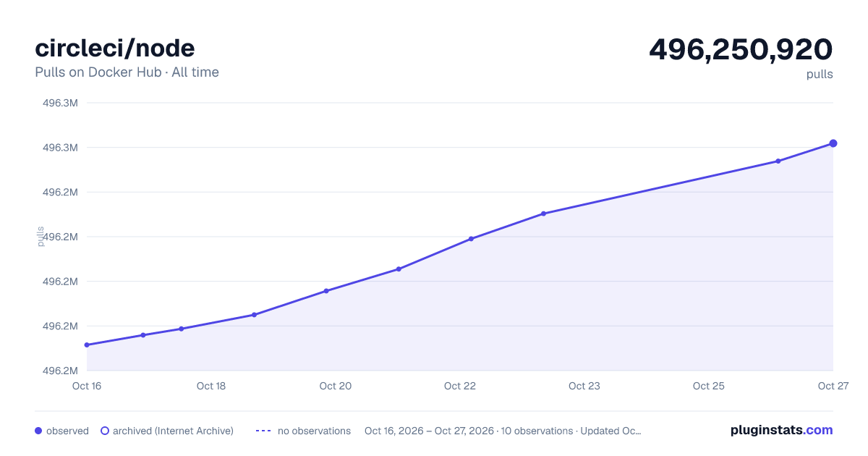The image size is (868, 456).
Task: Click the Oct 23 x-axis label
Action: coord(584,386)
